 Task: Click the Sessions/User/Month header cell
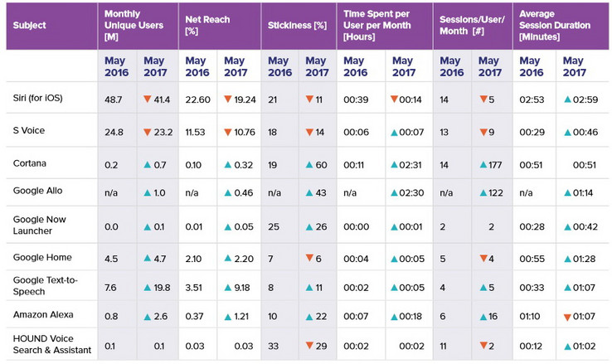[473, 26]
